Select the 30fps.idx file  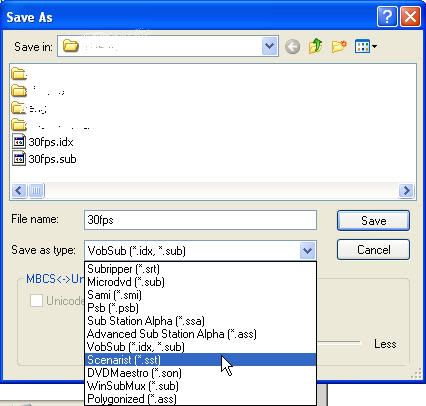[43, 142]
